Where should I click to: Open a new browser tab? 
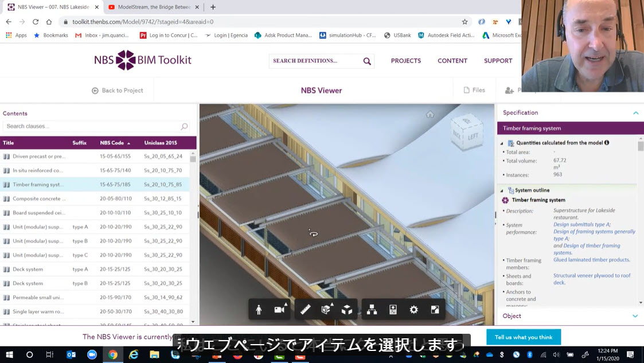(213, 7)
